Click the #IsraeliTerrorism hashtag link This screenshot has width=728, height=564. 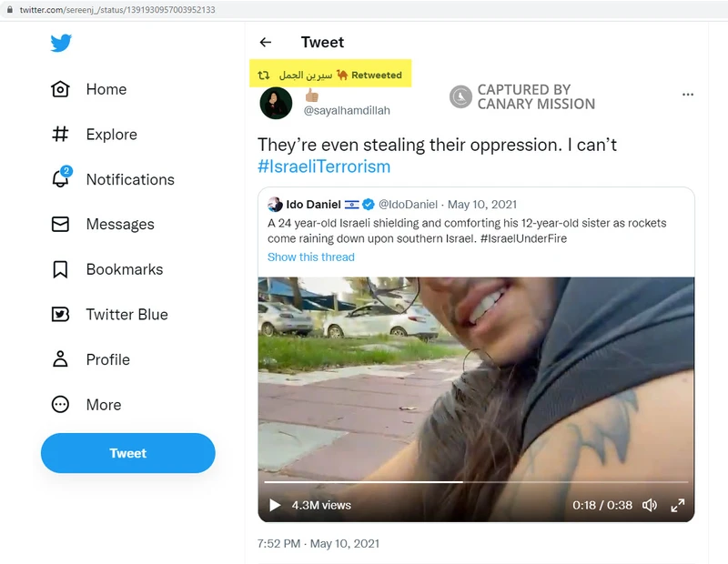click(x=324, y=166)
